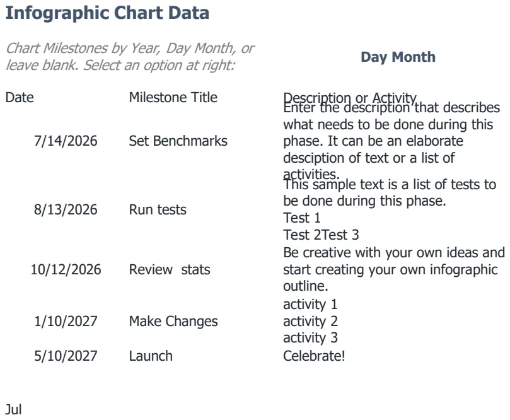Click the Chart Milestones instruction text

pos(130,57)
